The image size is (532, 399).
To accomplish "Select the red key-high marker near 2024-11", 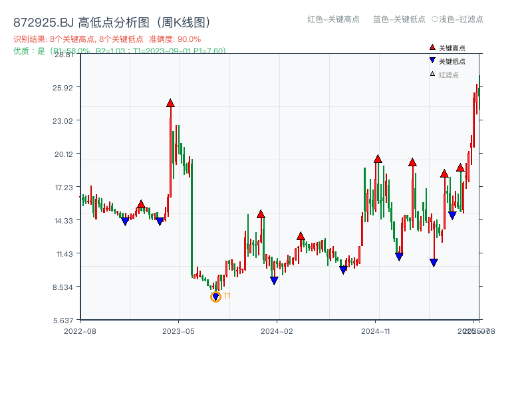I will pyautogui.click(x=378, y=159).
